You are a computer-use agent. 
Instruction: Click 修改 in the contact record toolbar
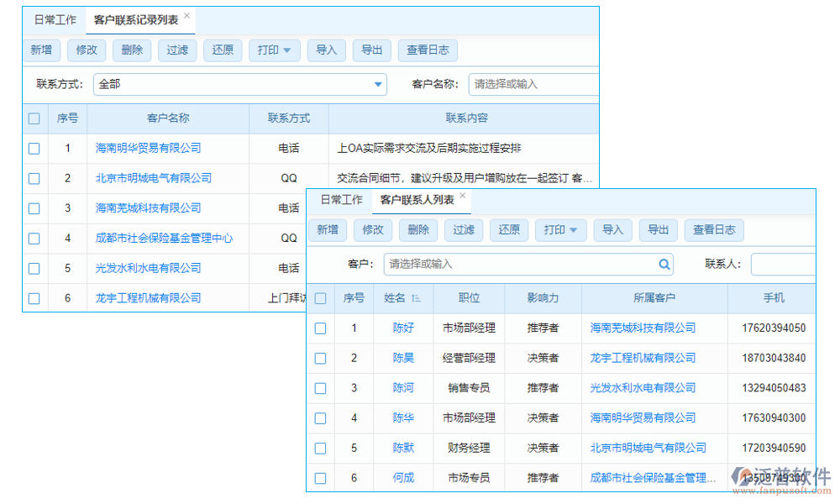pyautogui.click(x=87, y=50)
